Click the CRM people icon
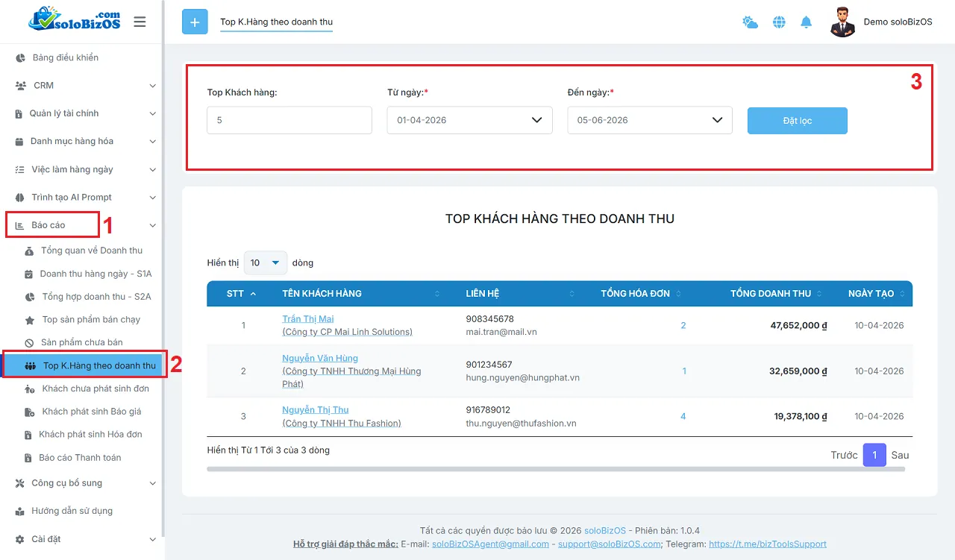 coord(21,86)
